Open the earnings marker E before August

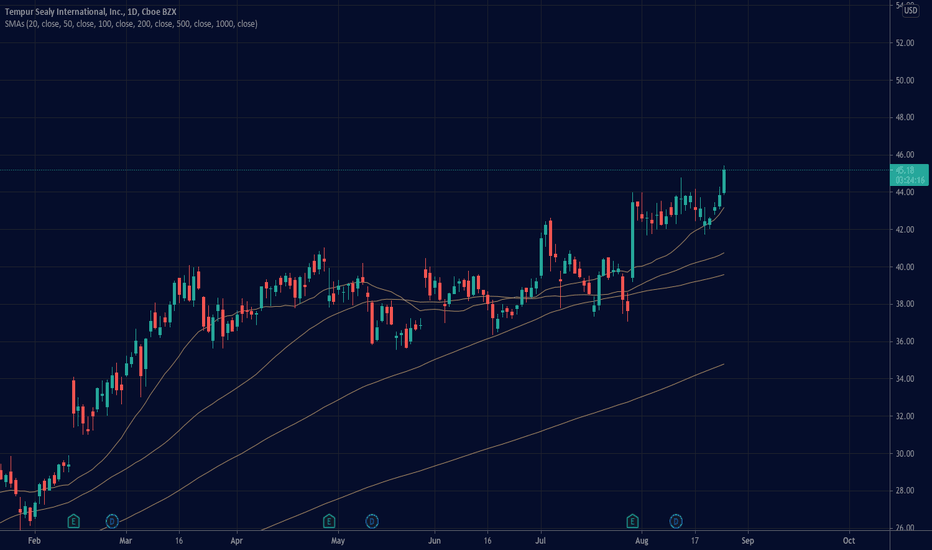tap(632, 521)
